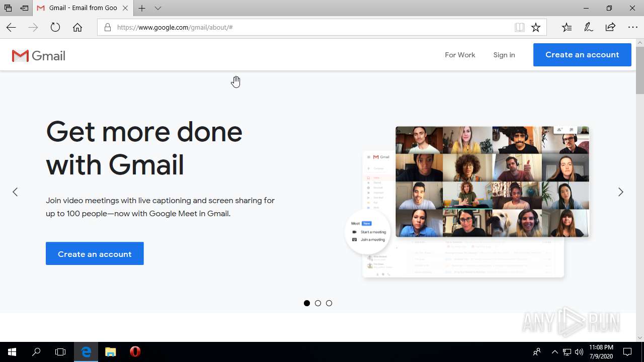Add page to favorites with star icon
Screen dimensions: 644x362
536,28
